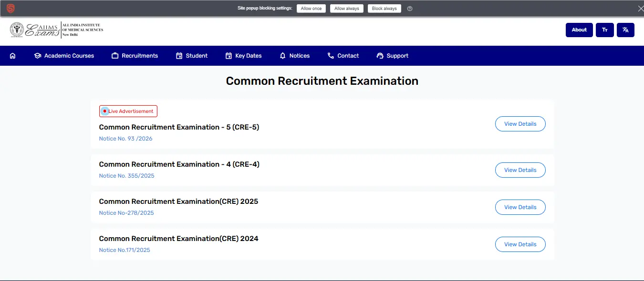This screenshot has height=281, width=644.
Task: Open the Key Dates menu
Action: pyautogui.click(x=243, y=56)
